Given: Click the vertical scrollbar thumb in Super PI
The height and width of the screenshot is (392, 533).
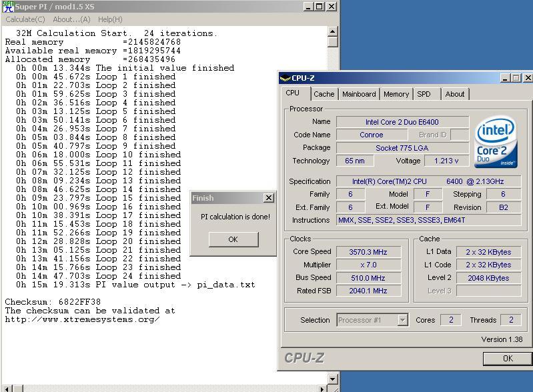Looking at the screenshot, I should click(x=332, y=42).
